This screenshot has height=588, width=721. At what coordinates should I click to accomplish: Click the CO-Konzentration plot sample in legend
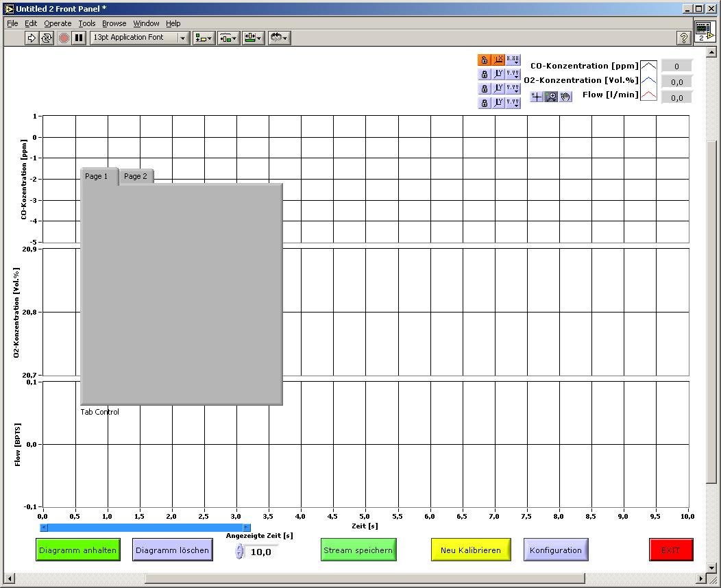click(x=649, y=66)
